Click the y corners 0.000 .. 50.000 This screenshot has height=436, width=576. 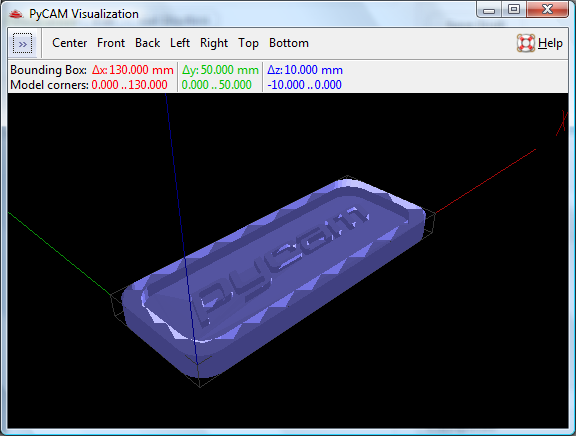pos(216,85)
